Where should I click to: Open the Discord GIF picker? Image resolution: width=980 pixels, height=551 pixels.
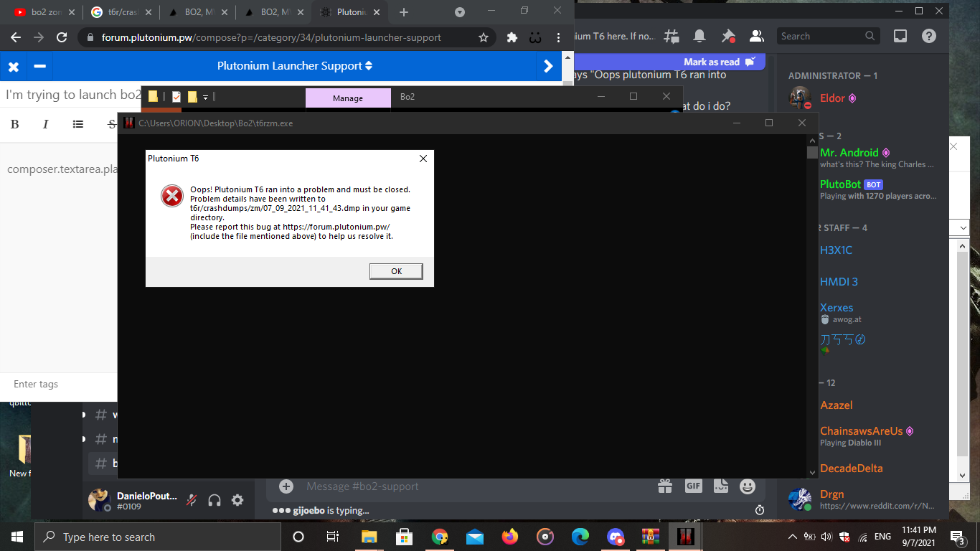tap(693, 486)
